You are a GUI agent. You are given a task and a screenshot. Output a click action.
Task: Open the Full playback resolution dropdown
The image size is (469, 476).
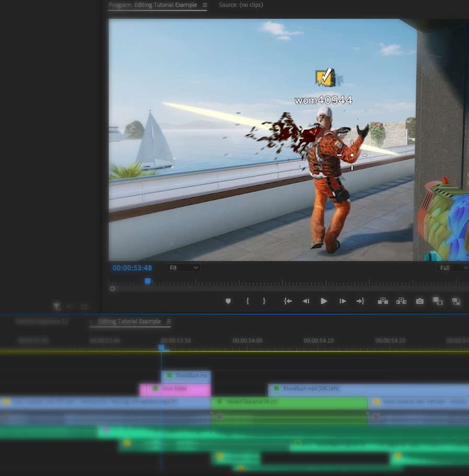pos(453,268)
